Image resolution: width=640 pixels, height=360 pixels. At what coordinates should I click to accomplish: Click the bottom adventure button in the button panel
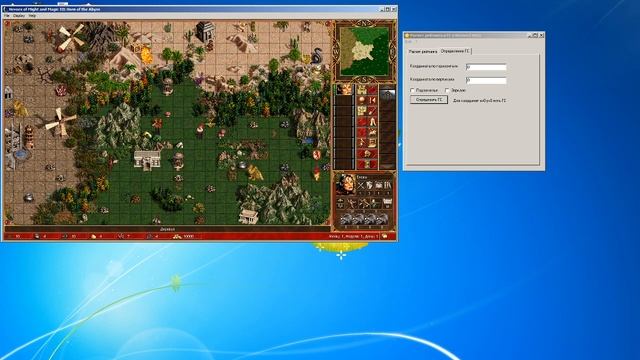tap(367, 164)
